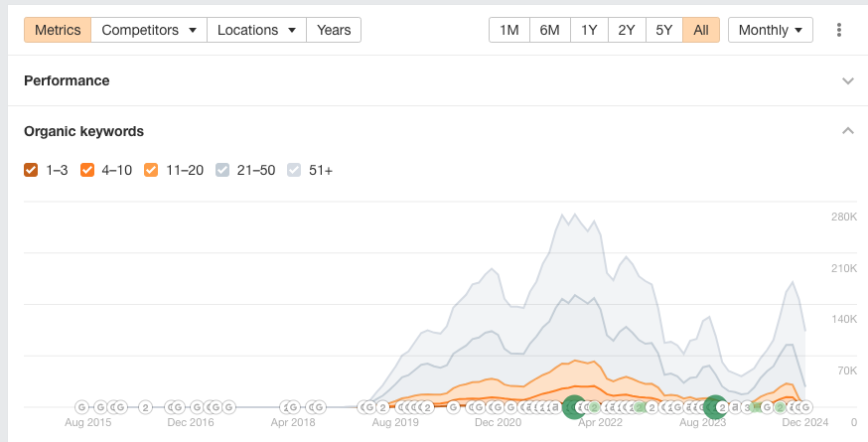Viewport: 868px width, 442px height.
Task: Click the 'G' marker above Dec 2020 label
Action: (x=498, y=407)
